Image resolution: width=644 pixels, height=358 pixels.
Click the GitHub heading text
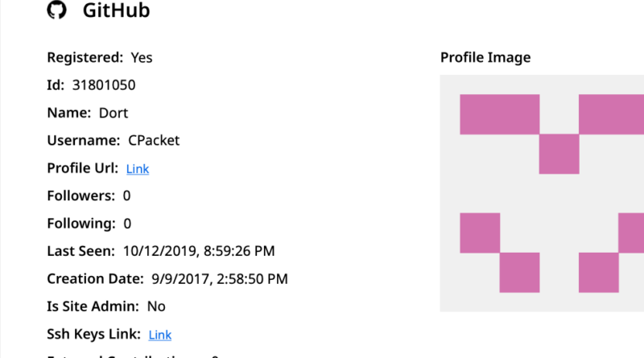(116, 10)
